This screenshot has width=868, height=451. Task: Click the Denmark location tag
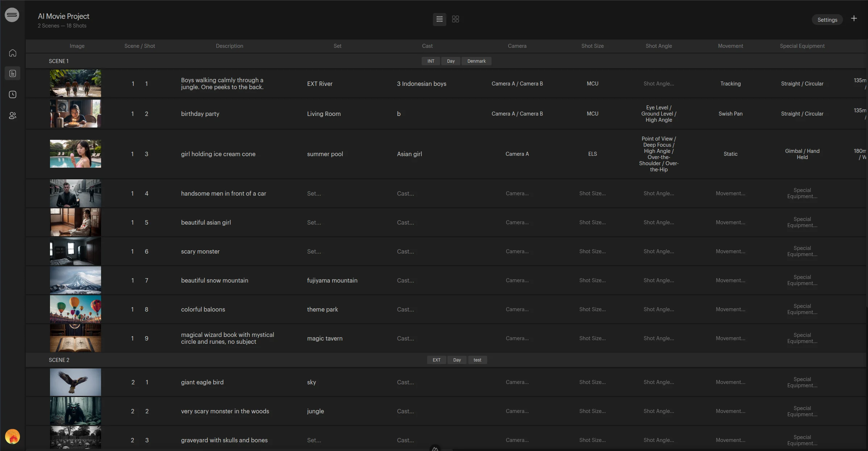pos(476,61)
